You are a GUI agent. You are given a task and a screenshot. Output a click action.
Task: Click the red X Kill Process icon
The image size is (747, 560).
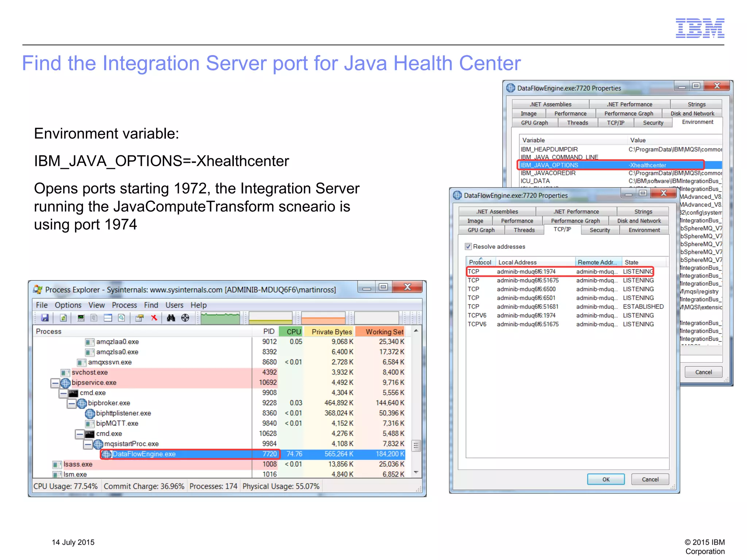(x=154, y=318)
